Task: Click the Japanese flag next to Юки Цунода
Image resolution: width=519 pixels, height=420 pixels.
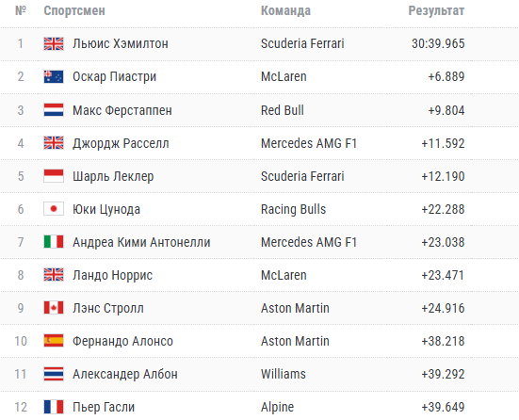Action: [54, 209]
